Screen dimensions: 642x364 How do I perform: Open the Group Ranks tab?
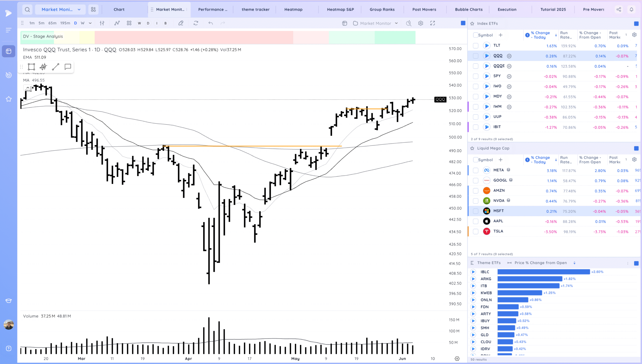click(382, 10)
